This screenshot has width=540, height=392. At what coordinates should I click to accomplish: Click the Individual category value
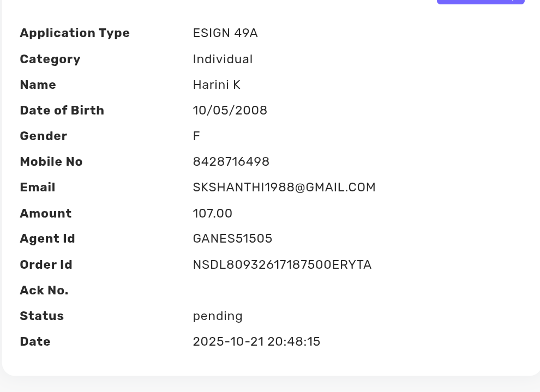pos(223,59)
